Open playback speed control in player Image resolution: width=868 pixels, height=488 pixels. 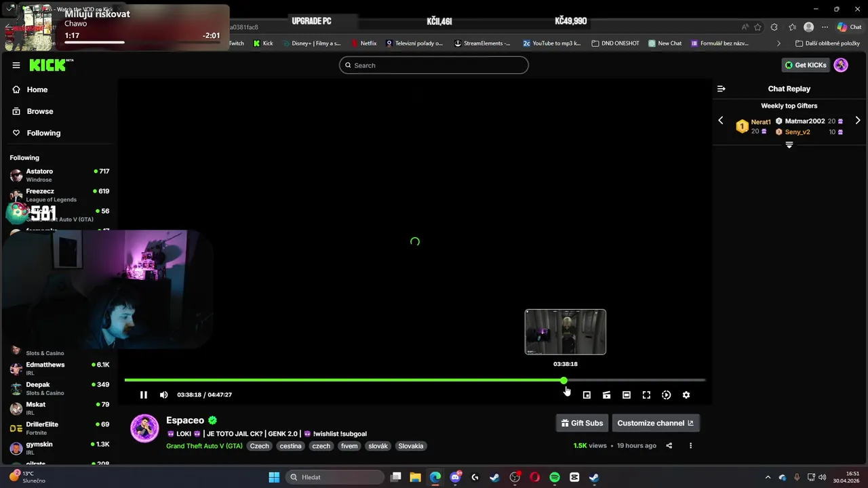coord(667,395)
